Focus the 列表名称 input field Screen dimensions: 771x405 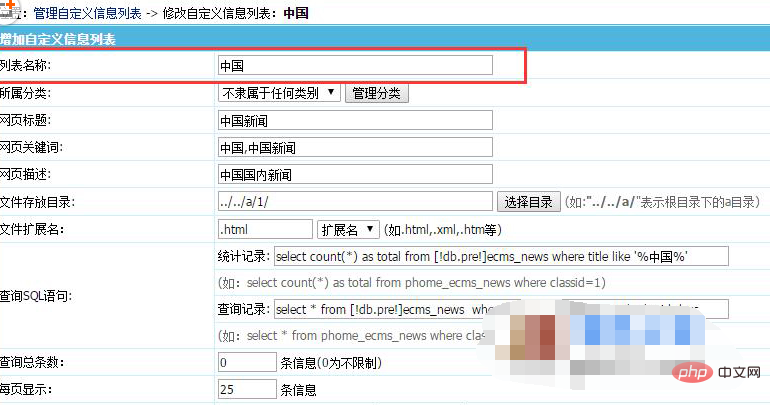pyautogui.click(x=354, y=66)
